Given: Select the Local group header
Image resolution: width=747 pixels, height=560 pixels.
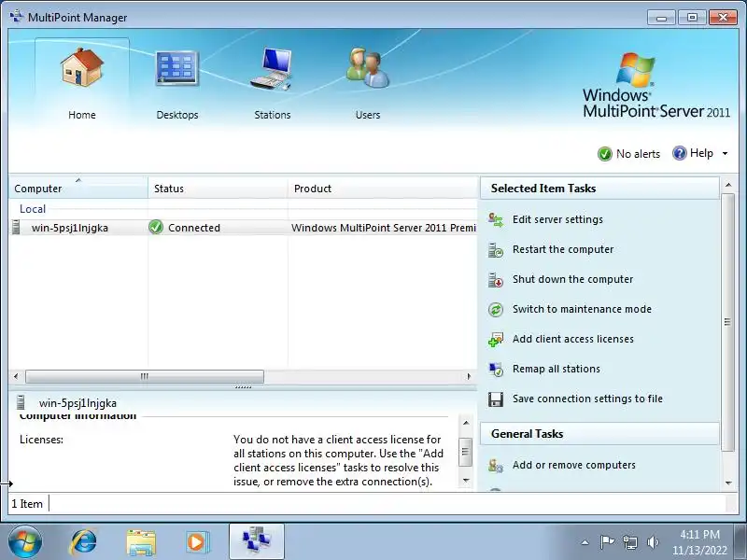Looking at the screenshot, I should point(33,208).
